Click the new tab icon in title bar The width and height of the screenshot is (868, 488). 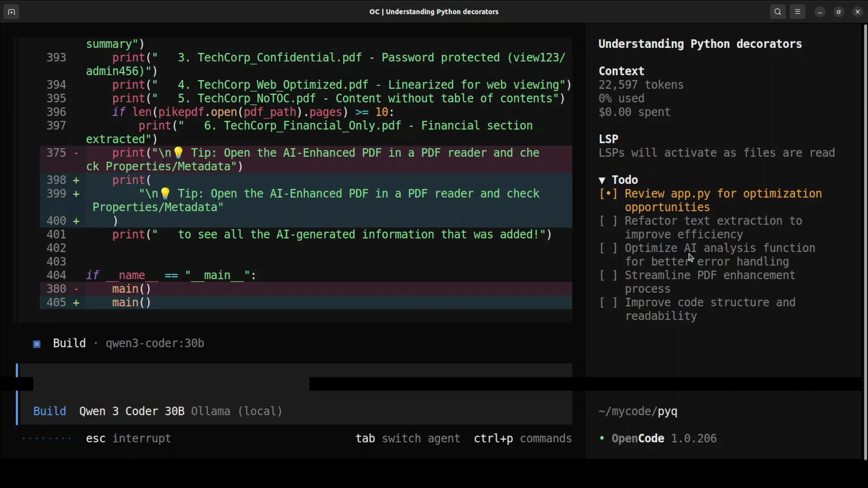click(x=11, y=12)
